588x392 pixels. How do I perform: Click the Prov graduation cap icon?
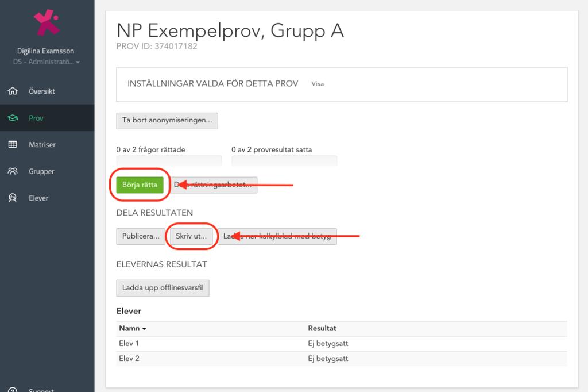pos(13,118)
